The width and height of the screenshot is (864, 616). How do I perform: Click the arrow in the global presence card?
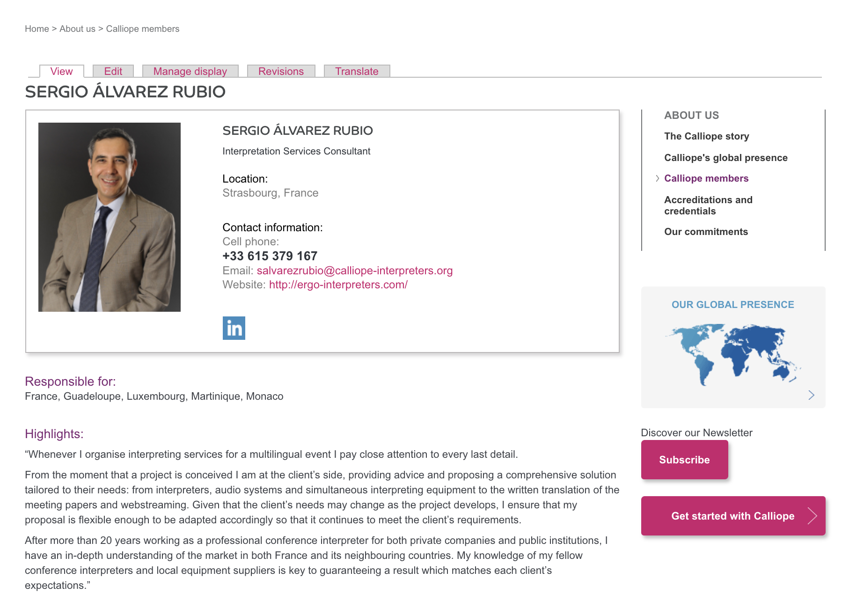[x=811, y=395]
